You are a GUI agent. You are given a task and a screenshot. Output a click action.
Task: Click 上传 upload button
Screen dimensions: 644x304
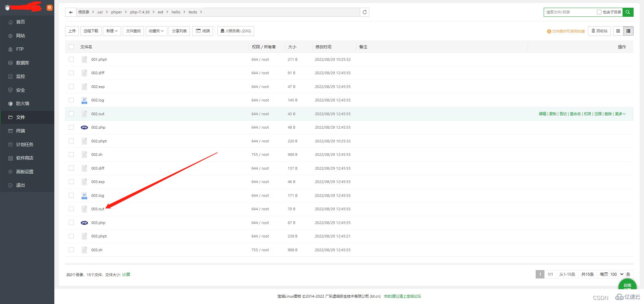coord(72,31)
